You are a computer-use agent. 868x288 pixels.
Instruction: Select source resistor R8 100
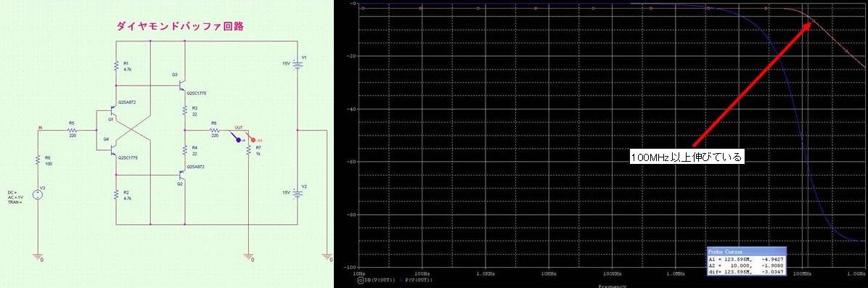click(38, 160)
